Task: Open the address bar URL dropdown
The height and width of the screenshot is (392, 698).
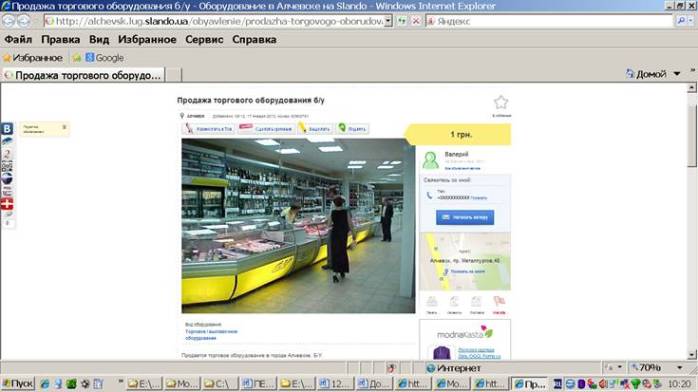Action: click(388, 21)
